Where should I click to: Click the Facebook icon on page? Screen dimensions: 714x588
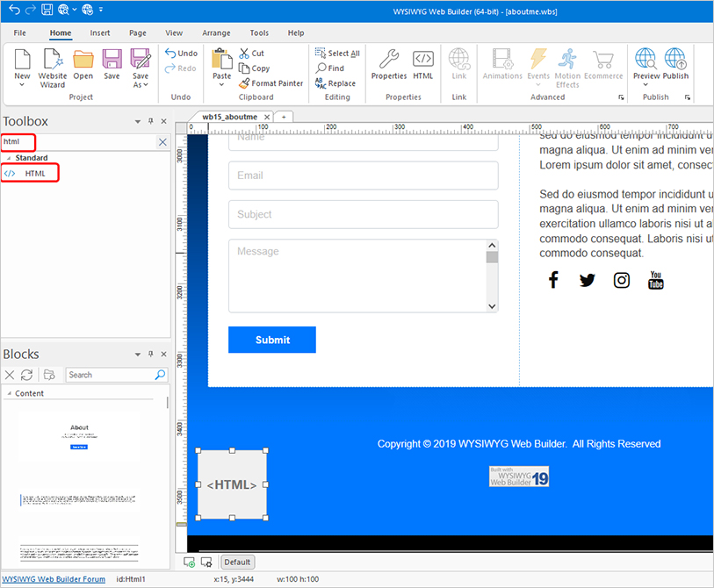tap(553, 280)
